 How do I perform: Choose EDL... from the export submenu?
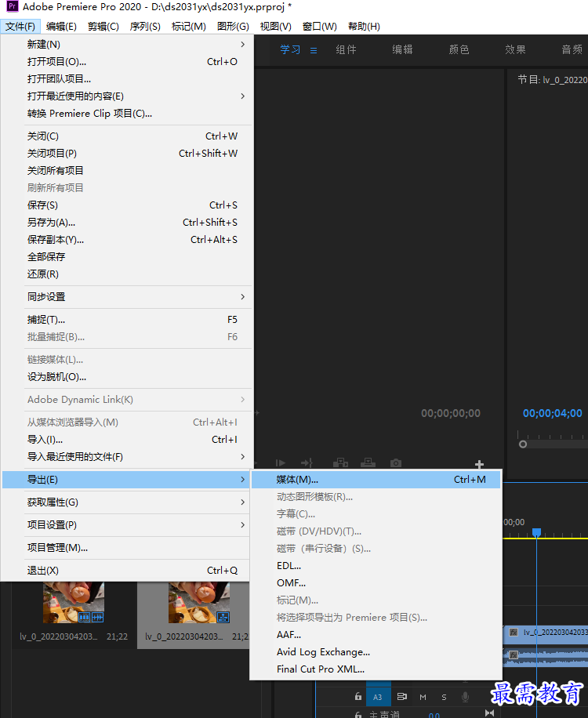tap(376, 565)
